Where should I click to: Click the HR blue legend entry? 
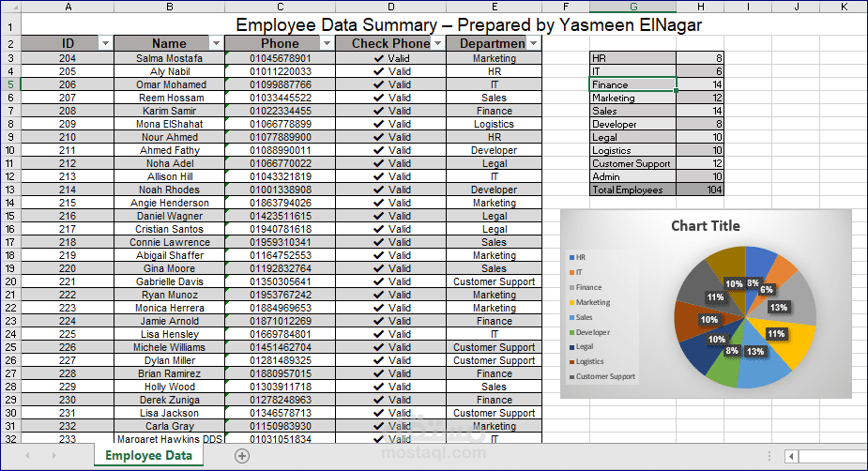coord(577,257)
